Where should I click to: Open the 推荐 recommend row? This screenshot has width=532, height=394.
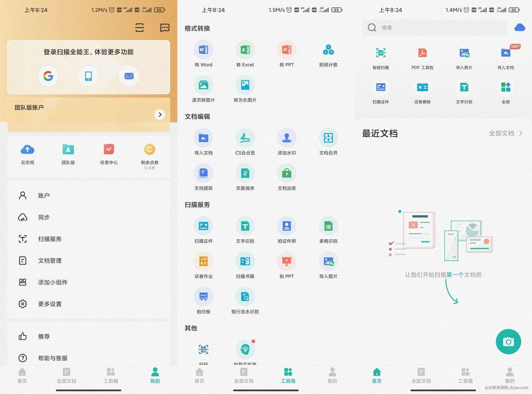(89, 337)
